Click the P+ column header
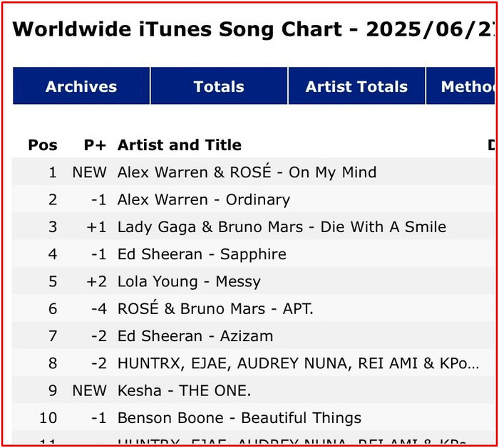Viewport: 499px width, 448px height. click(95, 145)
